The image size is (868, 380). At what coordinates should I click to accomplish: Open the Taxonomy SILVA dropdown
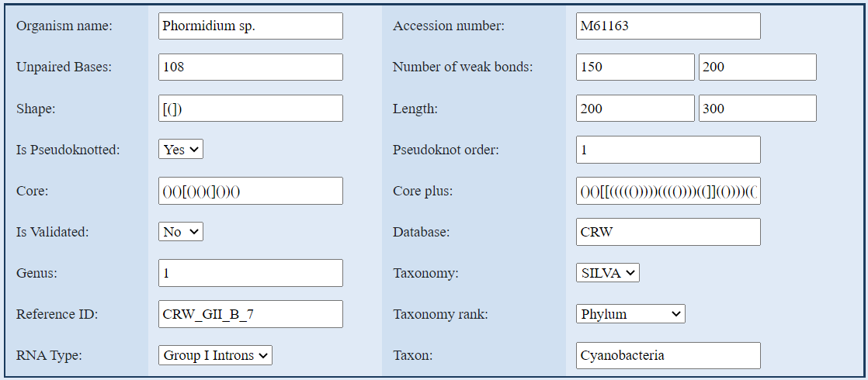(608, 273)
